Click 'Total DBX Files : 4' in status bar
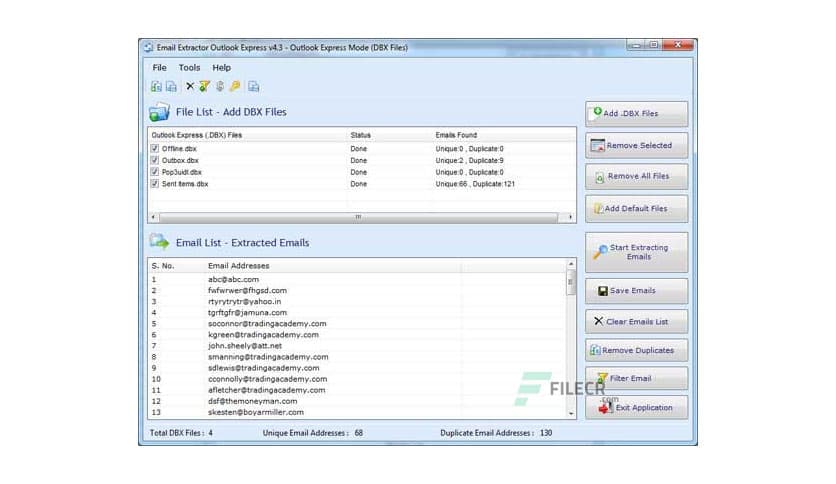The height and width of the screenshot is (484, 836). (x=181, y=433)
